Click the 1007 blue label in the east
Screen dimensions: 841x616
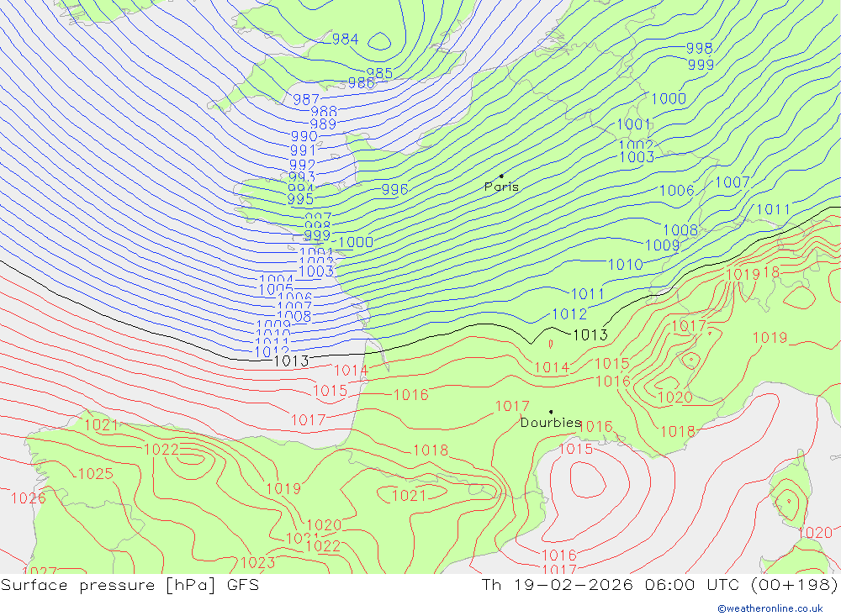pyautogui.click(x=733, y=182)
